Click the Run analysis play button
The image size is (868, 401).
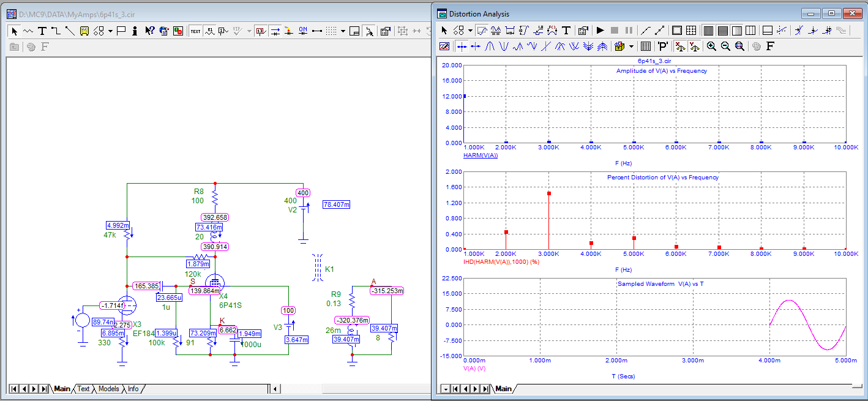600,30
